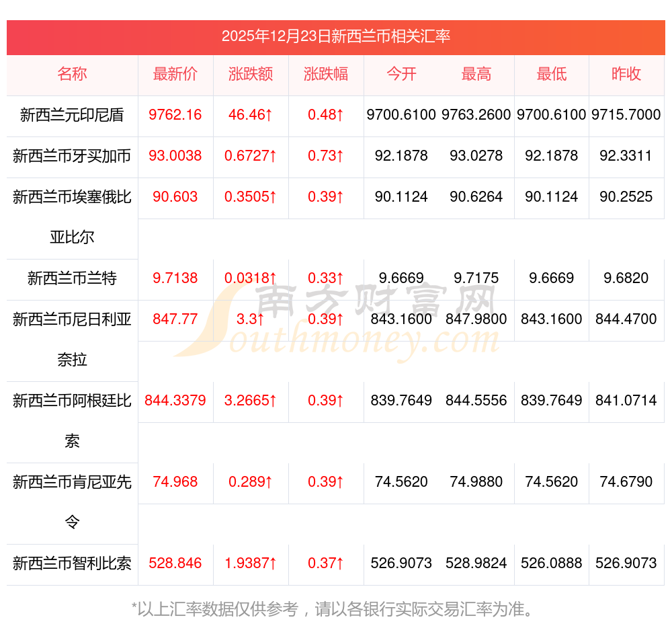Click the row name 新西兰币智利比索
This screenshot has width=672, height=630.
pyautogui.click(x=72, y=563)
